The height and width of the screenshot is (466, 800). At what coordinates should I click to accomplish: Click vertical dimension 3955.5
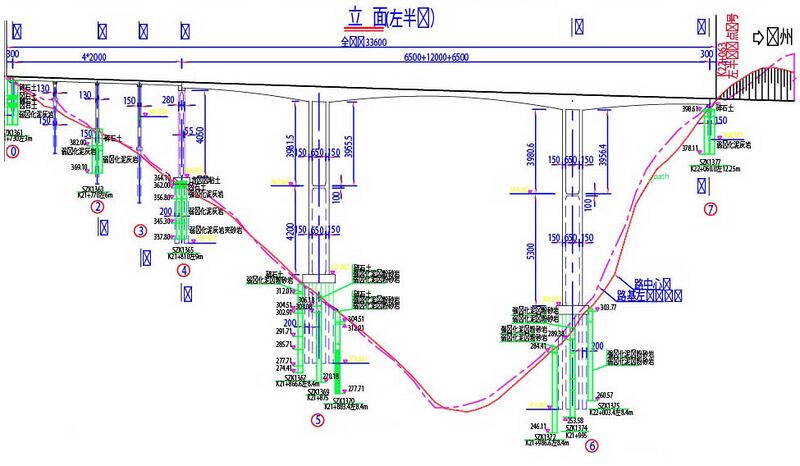point(348,147)
